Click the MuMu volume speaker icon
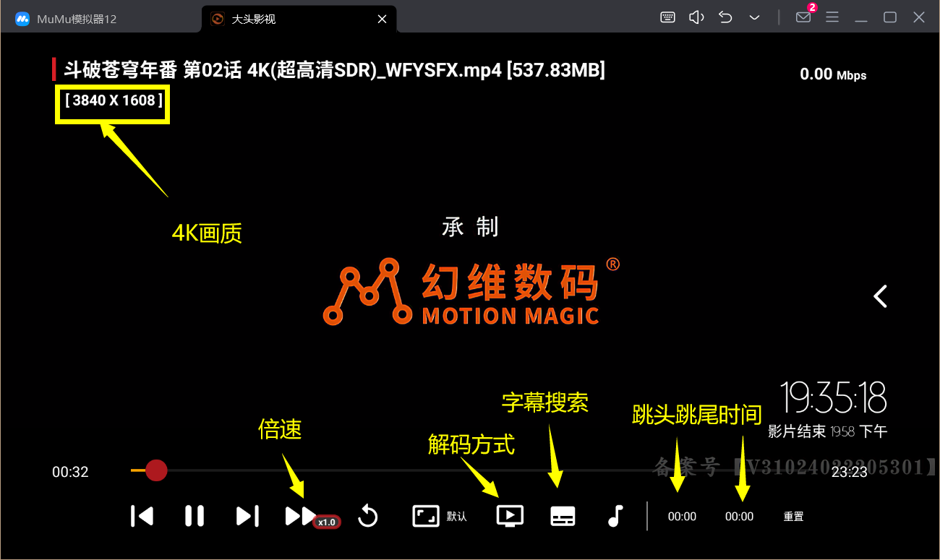The image size is (940, 560). (x=696, y=17)
